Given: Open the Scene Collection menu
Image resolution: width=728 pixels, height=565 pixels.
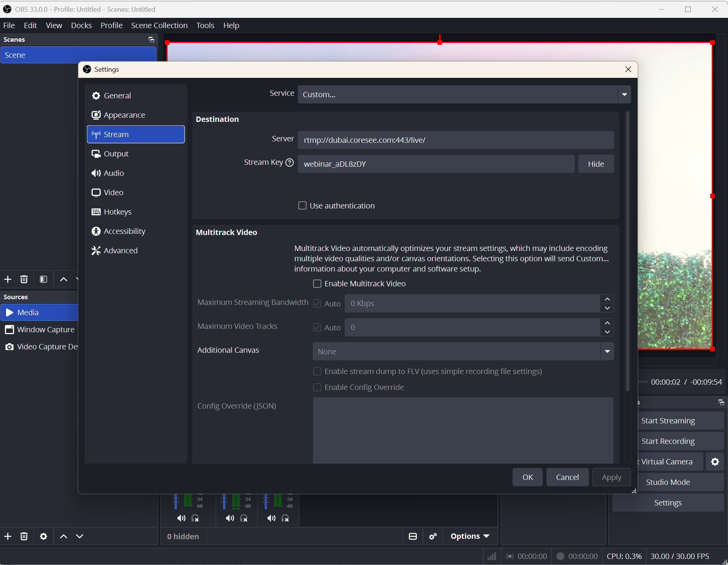Looking at the screenshot, I should pyautogui.click(x=159, y=25).
